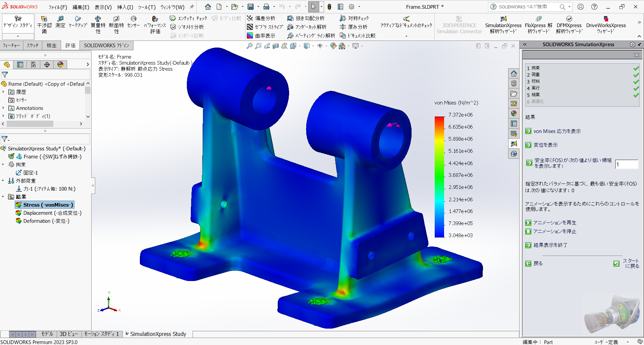Screen dimensions: 644x345
Task: Open Markup (マークアップ) tool
Action: tap(78, 22)
